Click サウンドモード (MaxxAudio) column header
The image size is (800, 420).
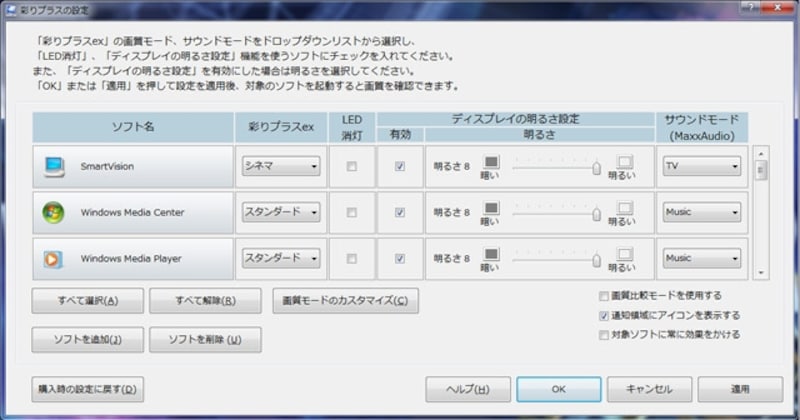coord(702,127)
